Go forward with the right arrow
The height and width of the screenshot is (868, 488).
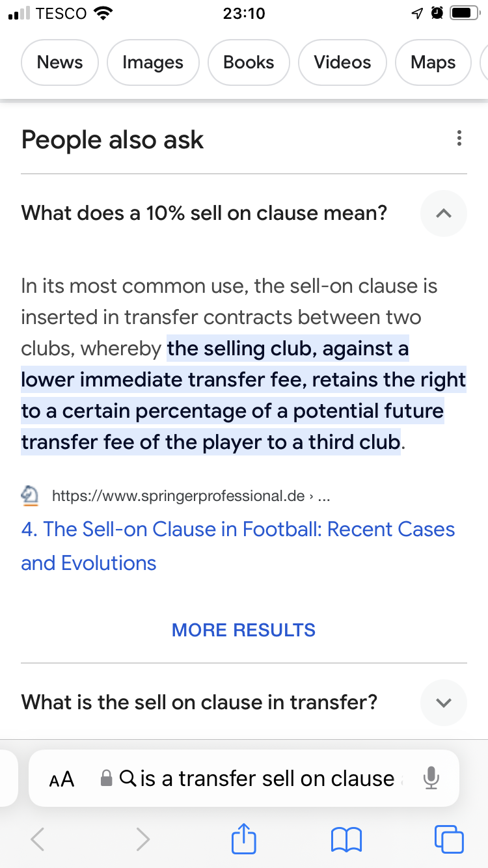tap(142, 839)
